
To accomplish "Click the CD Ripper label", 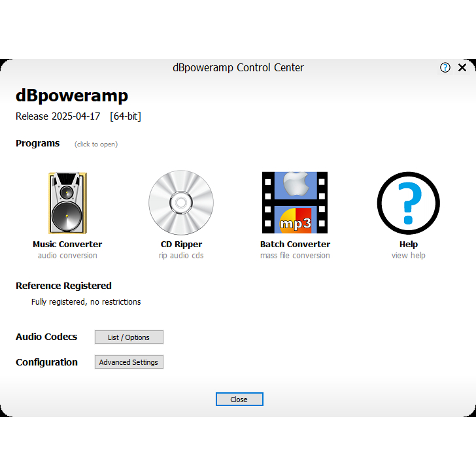I will (181, 244).
